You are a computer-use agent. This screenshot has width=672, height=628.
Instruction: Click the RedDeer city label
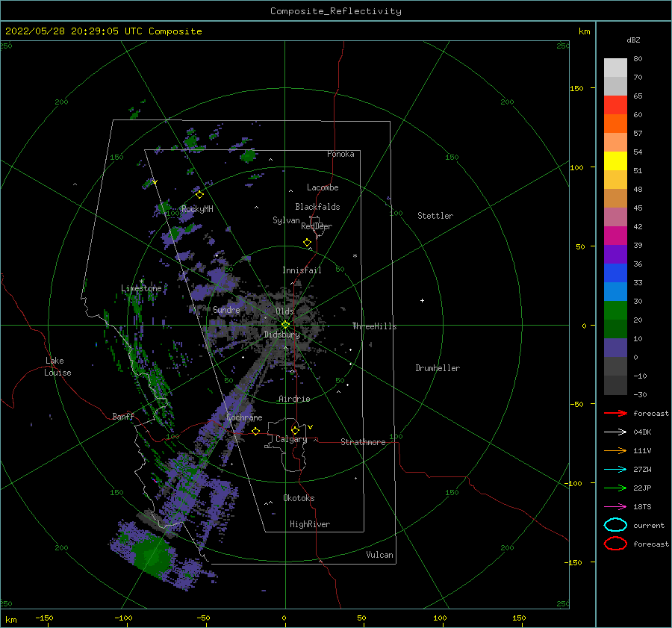tap(317, 226)
